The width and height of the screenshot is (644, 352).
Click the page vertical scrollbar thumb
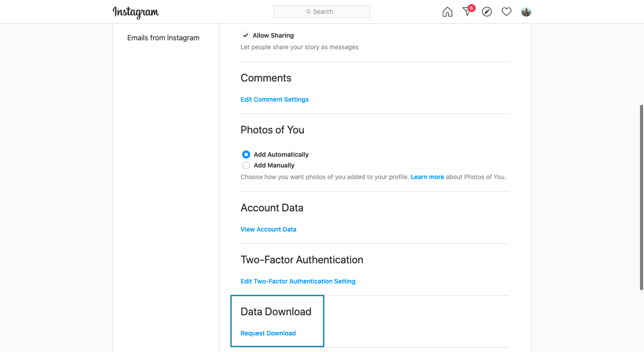click(x=641, y=197)
